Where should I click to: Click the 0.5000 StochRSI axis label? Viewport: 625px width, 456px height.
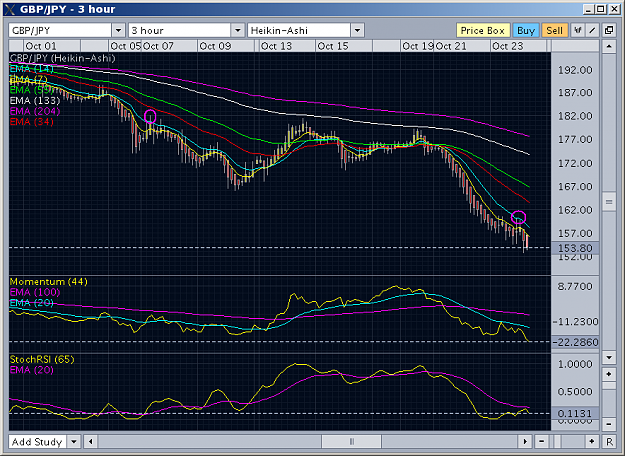coord(575,391)
